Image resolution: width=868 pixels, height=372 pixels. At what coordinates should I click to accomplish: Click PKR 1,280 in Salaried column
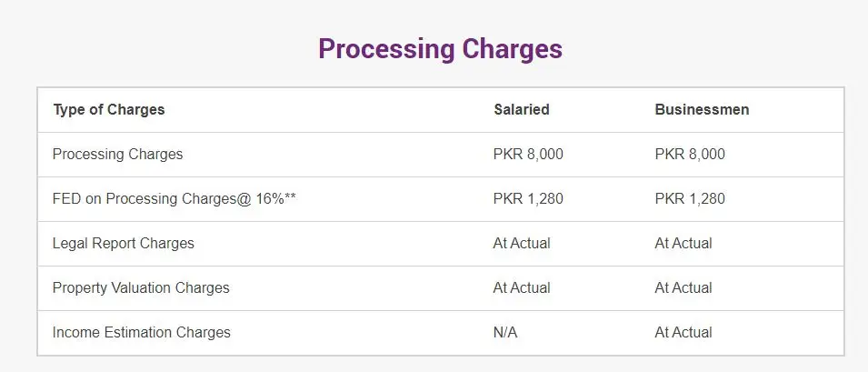point(528,198)
